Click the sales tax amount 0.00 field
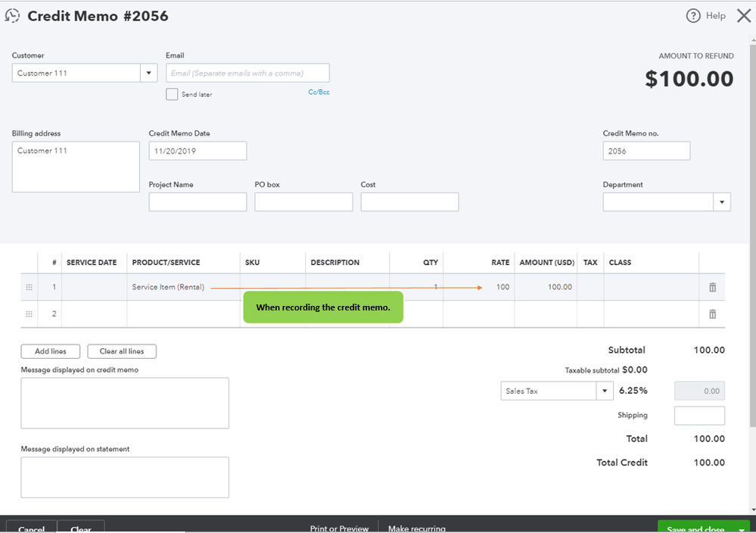This screenshot has width=756, height=533. click(699, 391)
